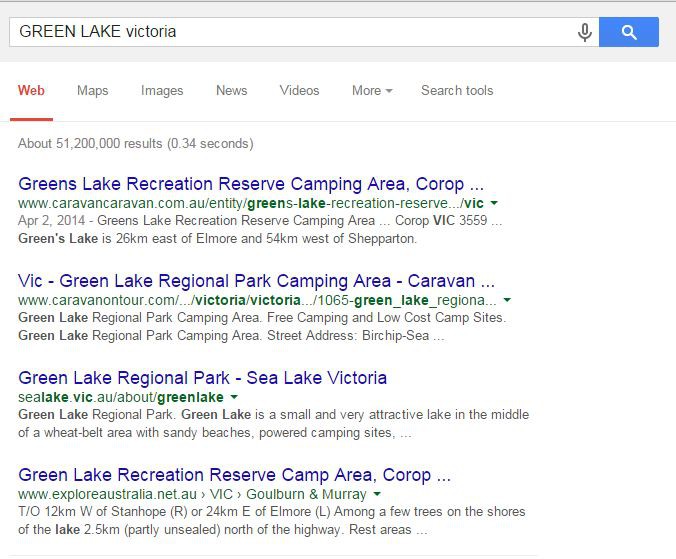Image resolution: width=676 pixels, height=559 pixels.
Task: Open Search tools options
Action: [457, 90]
